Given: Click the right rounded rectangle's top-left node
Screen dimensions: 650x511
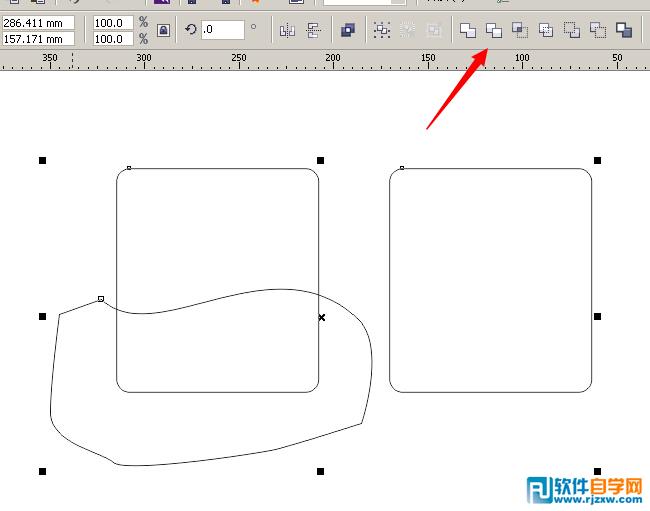Looking at the screenshot, I should tap(402, 168).
